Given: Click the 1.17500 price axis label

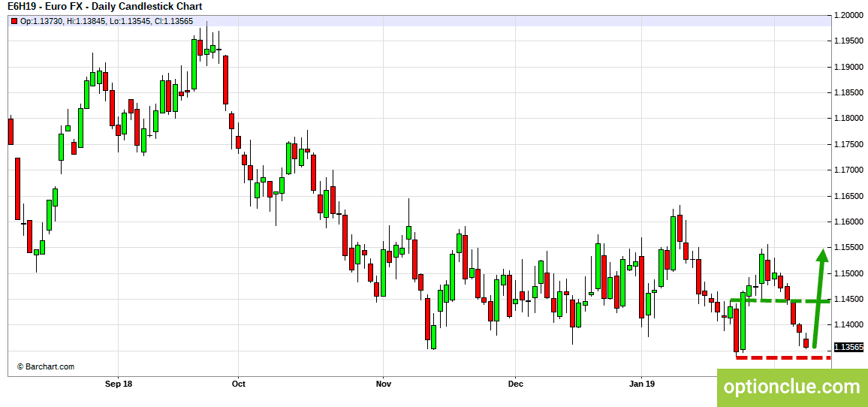Looking at the screenshot, I should click(849, 144).
